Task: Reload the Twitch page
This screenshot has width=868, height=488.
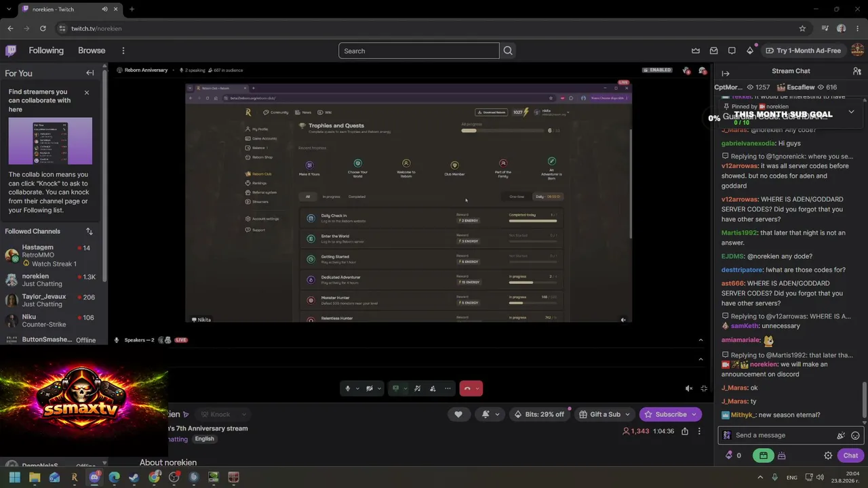Action: click(x=43, y=28)
